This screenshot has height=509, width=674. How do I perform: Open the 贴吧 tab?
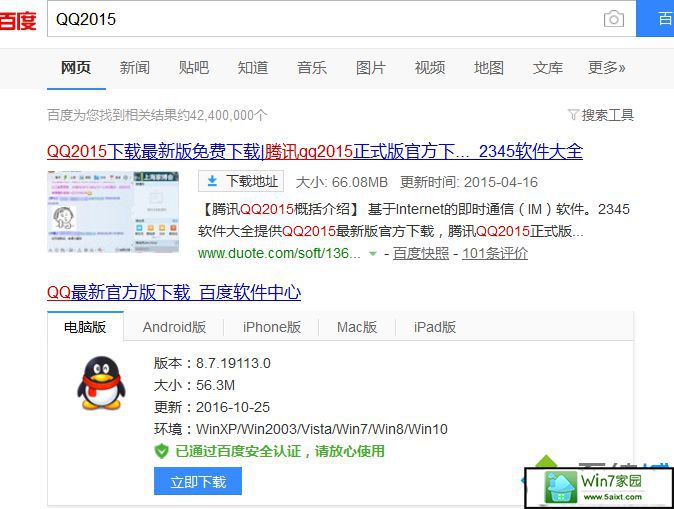[x=194, y=68]
